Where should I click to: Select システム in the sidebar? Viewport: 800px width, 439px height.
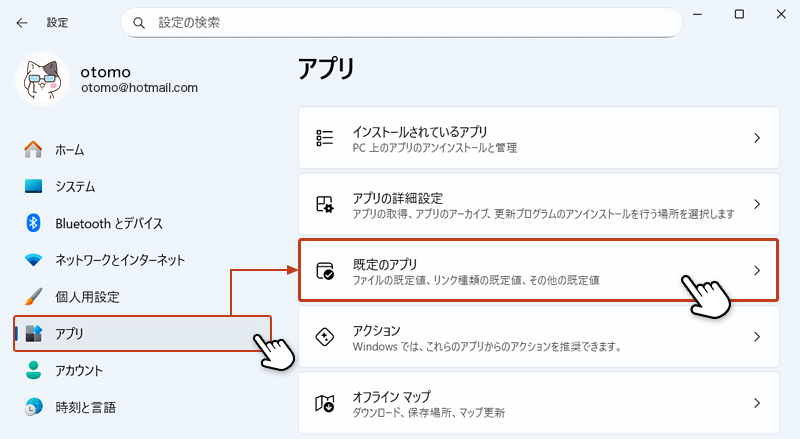142,186
